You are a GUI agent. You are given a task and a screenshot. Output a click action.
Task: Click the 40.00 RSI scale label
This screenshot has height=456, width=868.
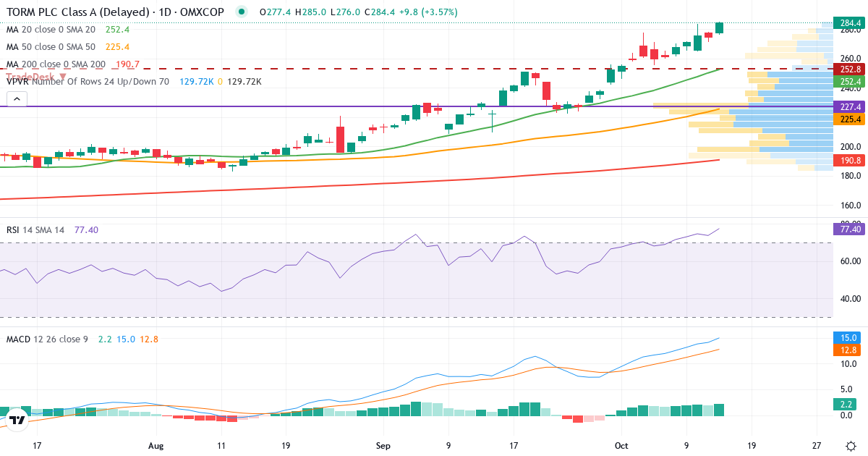coord(850,298)
